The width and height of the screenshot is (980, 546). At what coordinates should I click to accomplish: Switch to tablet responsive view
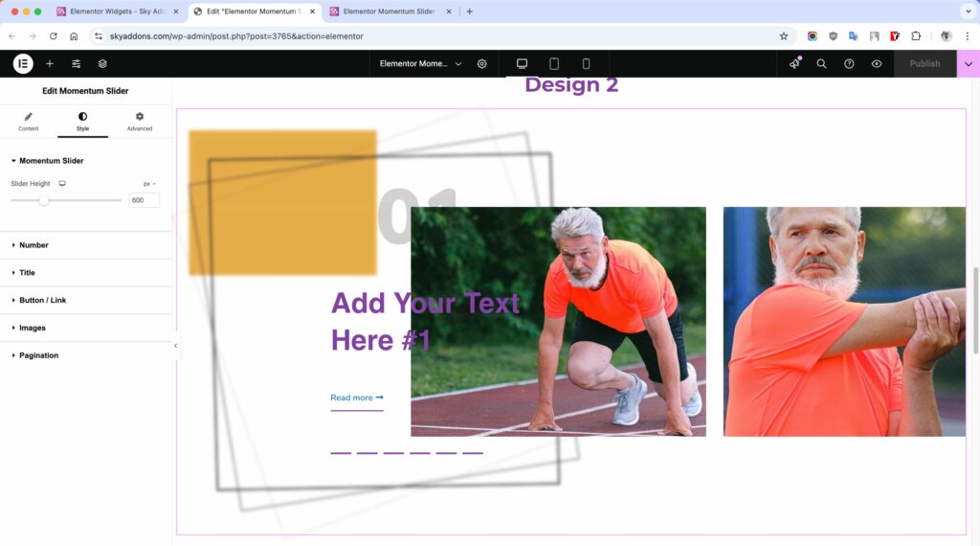pos(554,63)
